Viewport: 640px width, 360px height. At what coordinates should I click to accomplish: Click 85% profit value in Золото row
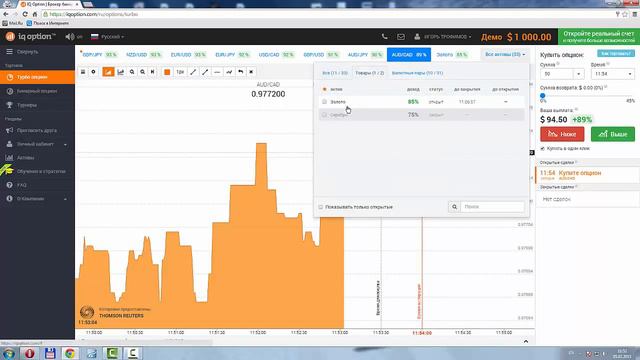tap(413, 102)
